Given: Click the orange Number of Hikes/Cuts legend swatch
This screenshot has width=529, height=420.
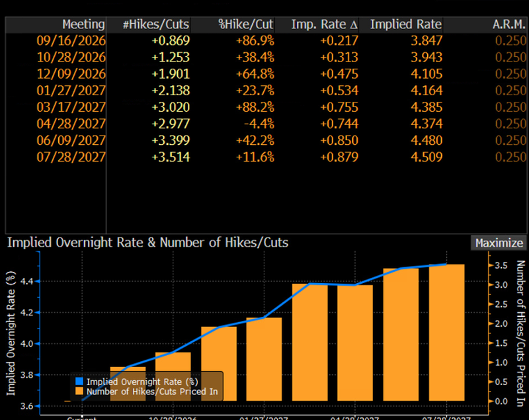Looking at the screenshot, I should click(79, 392).
